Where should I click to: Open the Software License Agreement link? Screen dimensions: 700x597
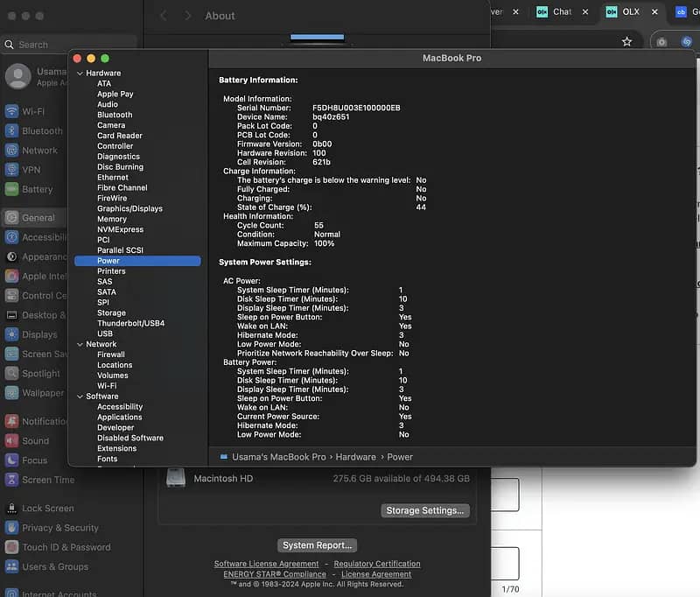pyautogui.click(x=266, y=564)
